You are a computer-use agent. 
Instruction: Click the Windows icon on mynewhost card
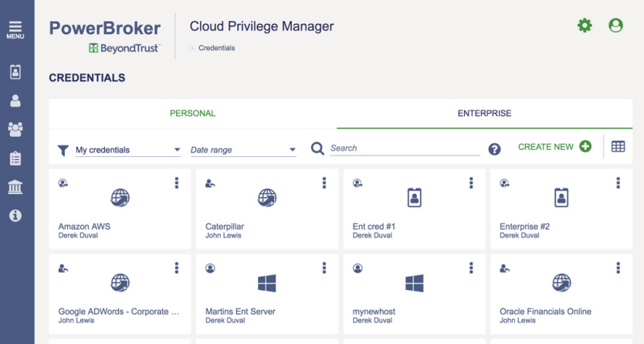pos(414,283)
